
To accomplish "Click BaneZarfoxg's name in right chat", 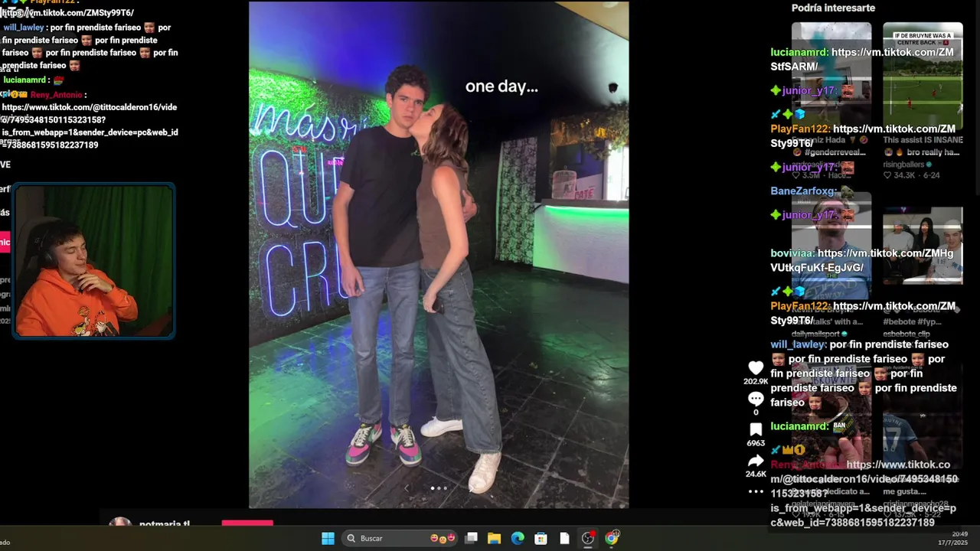I will click(803, 191).
